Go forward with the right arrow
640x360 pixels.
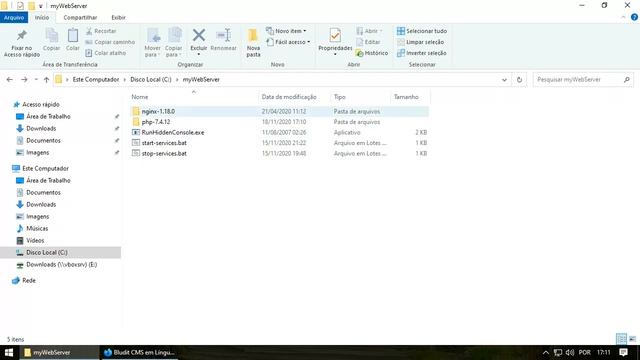pos(24,80)
